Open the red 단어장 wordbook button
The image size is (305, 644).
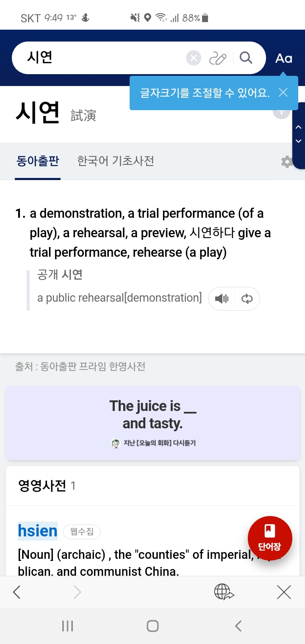tap(270, 538)
